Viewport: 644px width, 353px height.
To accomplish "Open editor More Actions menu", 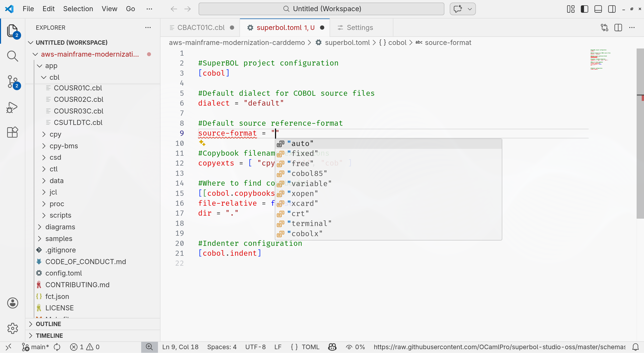I will click(632, 27).
